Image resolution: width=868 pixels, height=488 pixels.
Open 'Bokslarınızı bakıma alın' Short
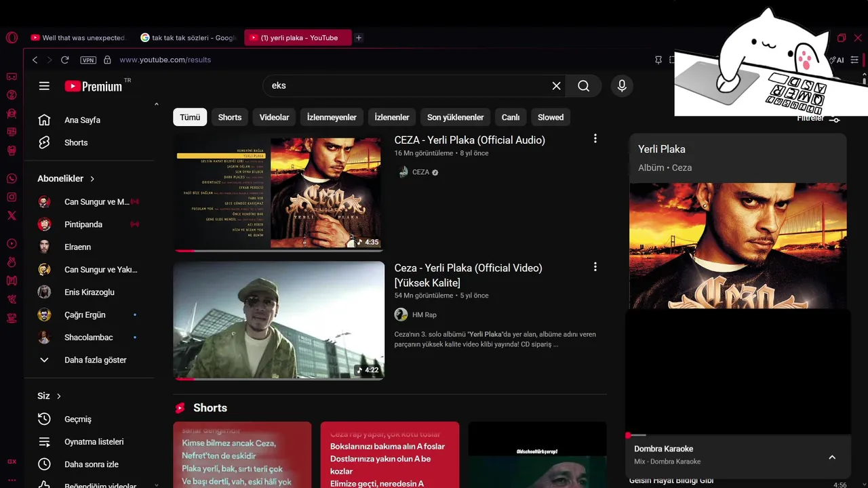(390, 455)
